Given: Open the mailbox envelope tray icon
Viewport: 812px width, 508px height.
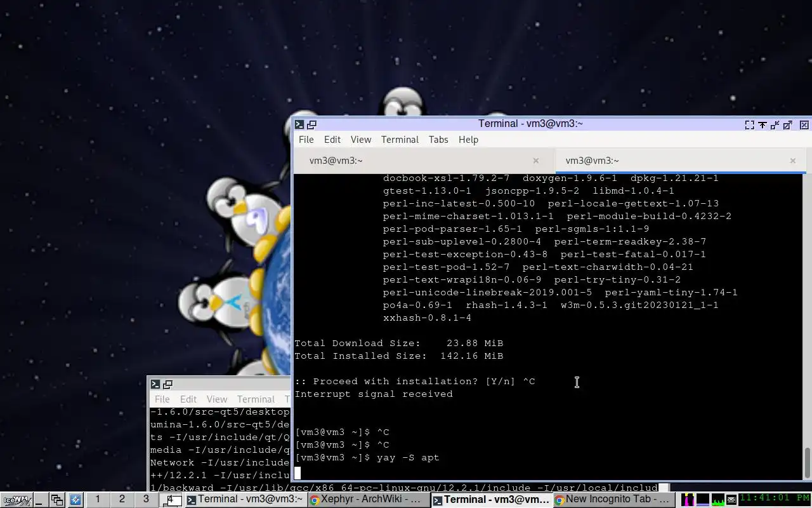Looking at the screenshot, I should click(731, 500).
